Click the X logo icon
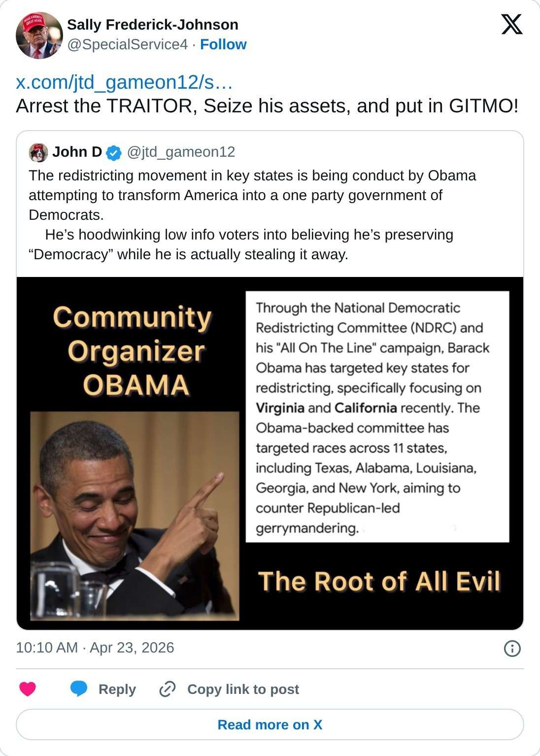 tap(512, 24)
